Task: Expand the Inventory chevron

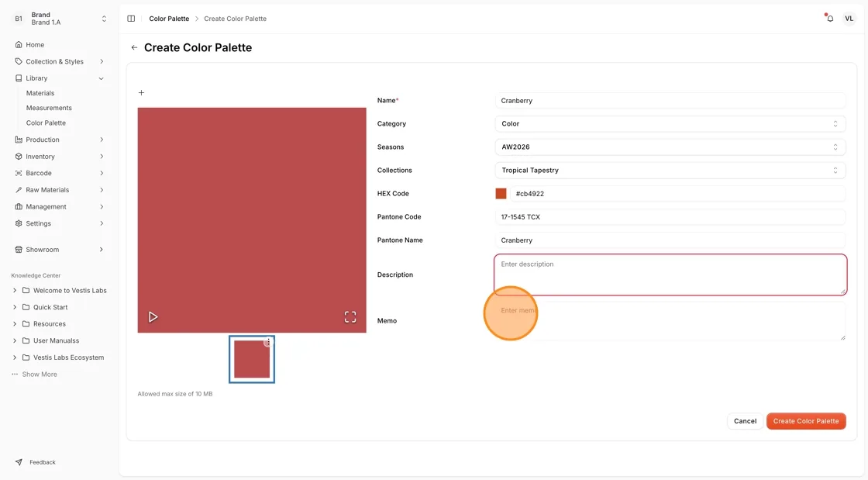Action: (102, 156)
